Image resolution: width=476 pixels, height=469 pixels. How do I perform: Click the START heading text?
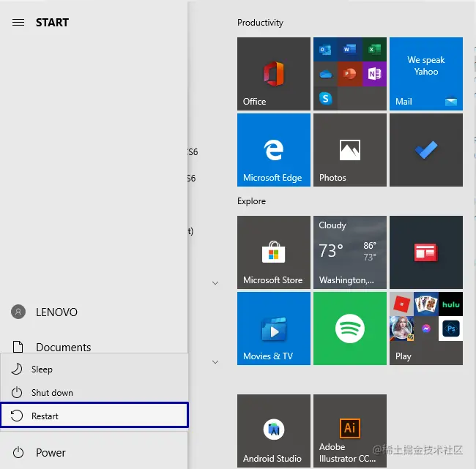click(x=52, y=23)
